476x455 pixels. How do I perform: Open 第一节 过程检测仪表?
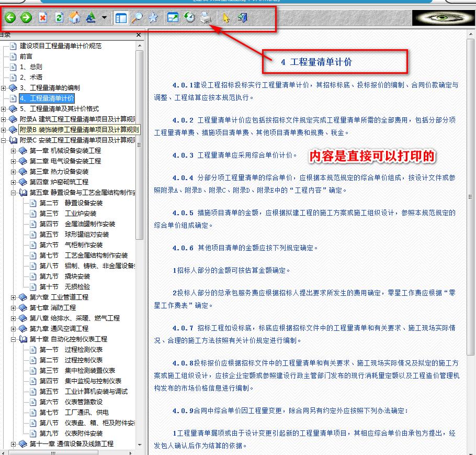[71, 350]
